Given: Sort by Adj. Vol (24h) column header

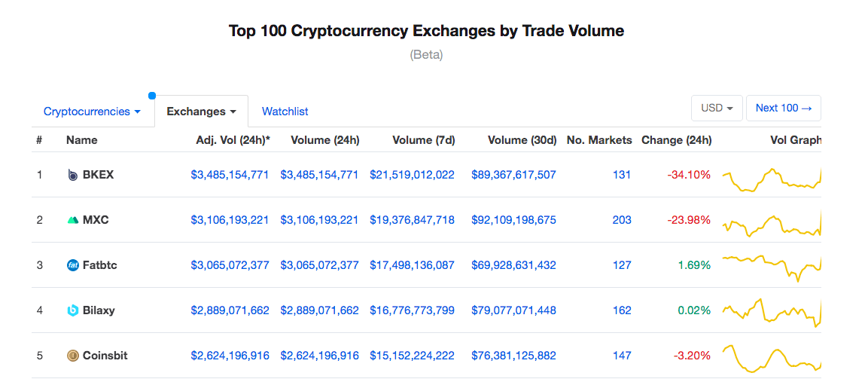Looking at the screenshot, I should tap(233, 140).
